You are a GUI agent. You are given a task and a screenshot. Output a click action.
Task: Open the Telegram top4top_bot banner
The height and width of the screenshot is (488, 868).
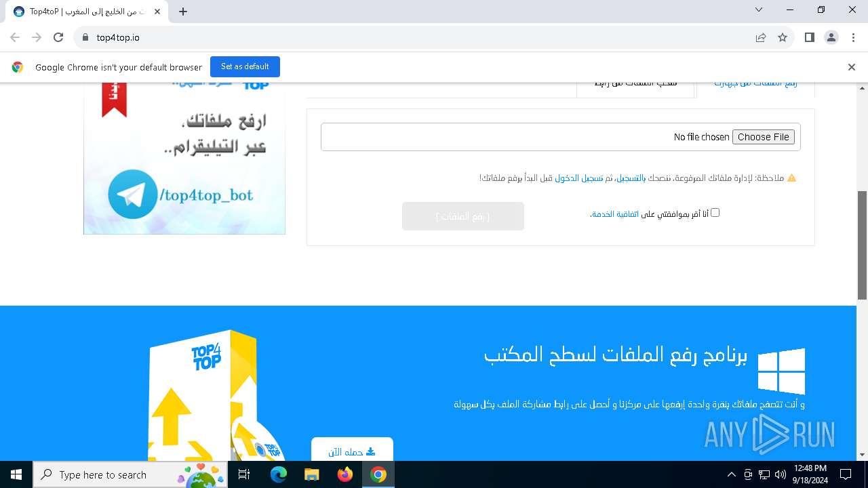(184, 159)
